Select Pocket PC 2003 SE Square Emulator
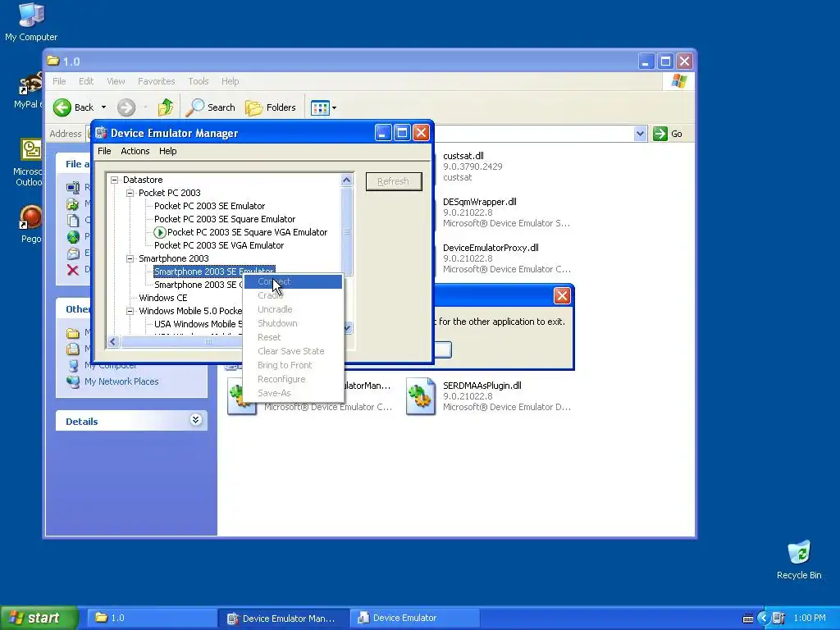Viewport: 840px width, 630px height. click(225, 219)
